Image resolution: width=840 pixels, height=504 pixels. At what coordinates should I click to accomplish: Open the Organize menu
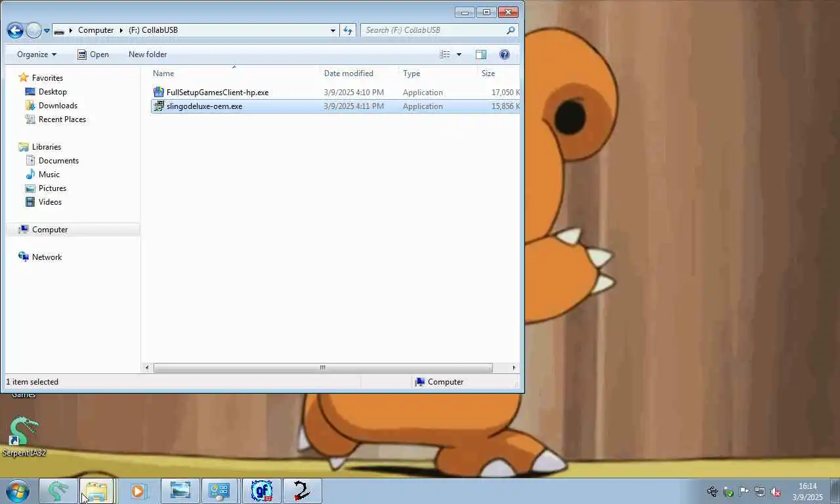tap(37, 54)
